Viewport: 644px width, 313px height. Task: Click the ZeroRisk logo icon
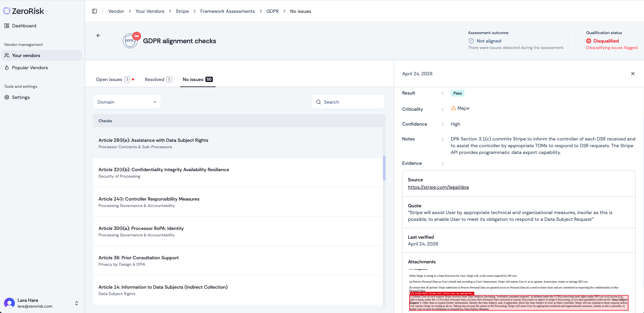point(7,11)
